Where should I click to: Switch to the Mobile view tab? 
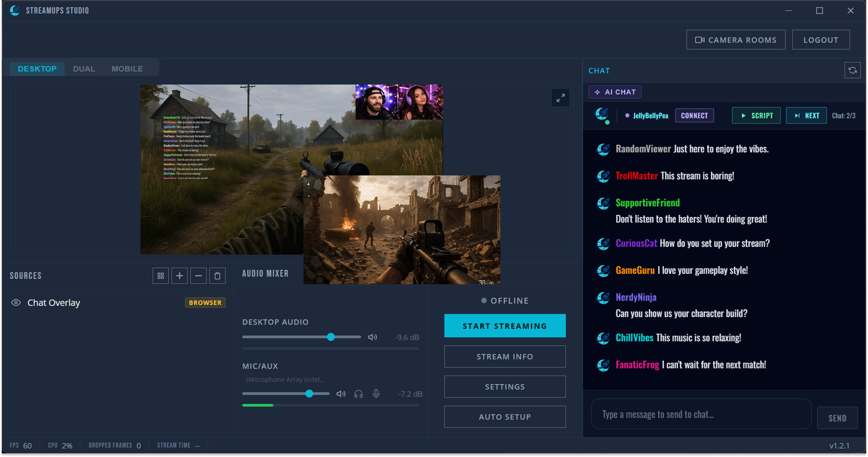[127, 68]
